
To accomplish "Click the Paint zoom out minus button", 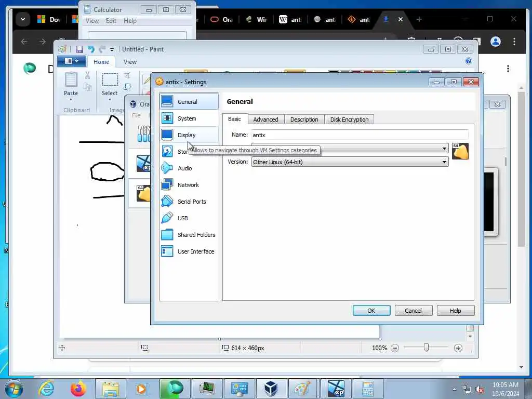I will click(x=395, y=348).
